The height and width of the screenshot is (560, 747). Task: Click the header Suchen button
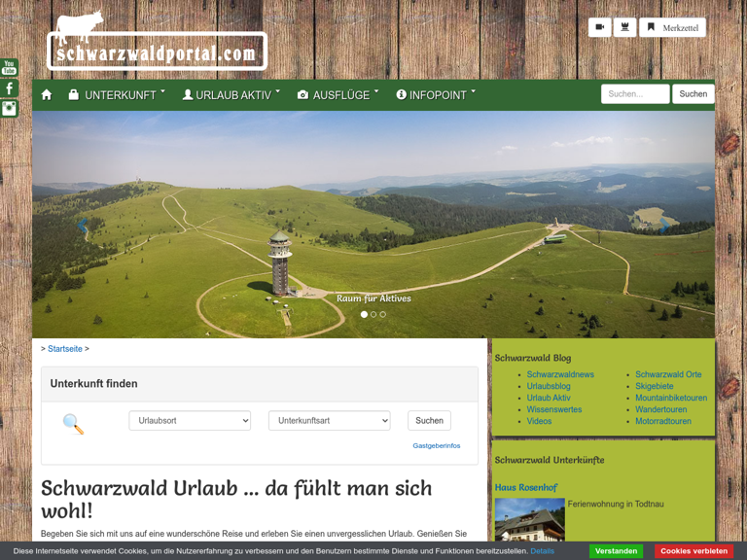pos(693,93)
